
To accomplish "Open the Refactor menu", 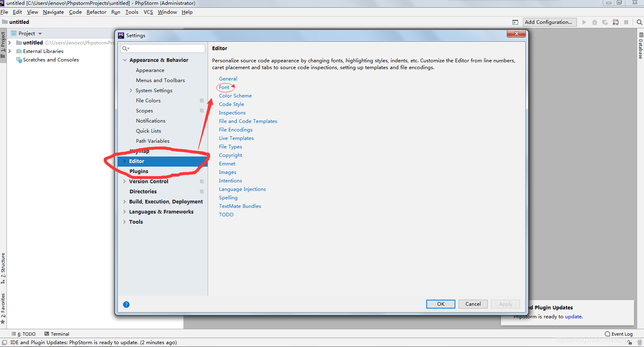I will click(96, 12).
